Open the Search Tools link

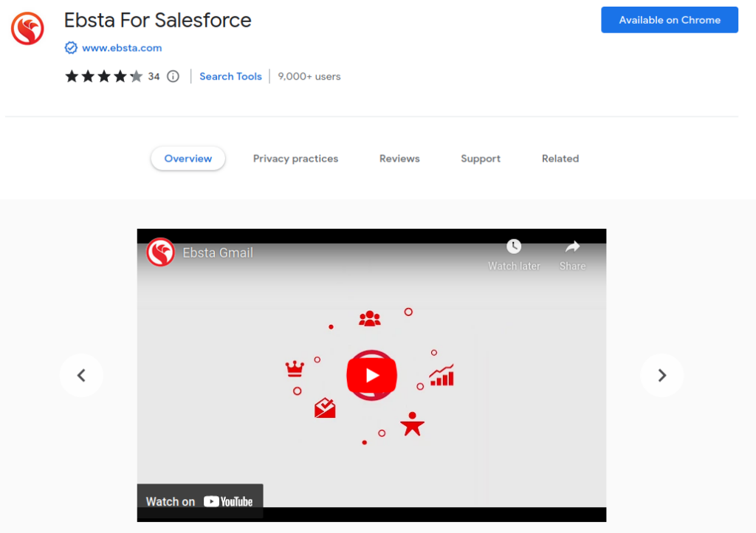230,76
